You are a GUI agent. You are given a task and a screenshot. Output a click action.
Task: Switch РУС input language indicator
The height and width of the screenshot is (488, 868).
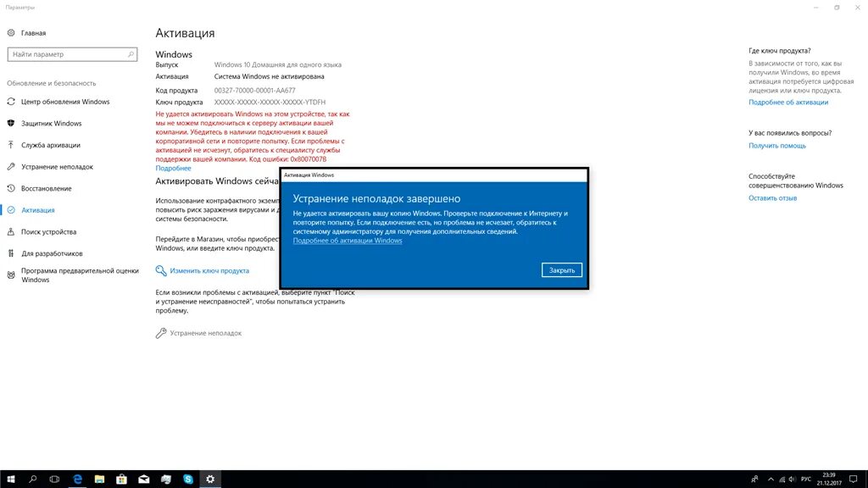[x=806, y=480]
